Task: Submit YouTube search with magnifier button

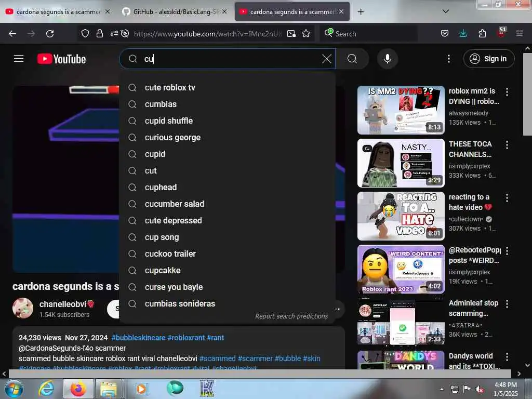Action: point(352,59)
